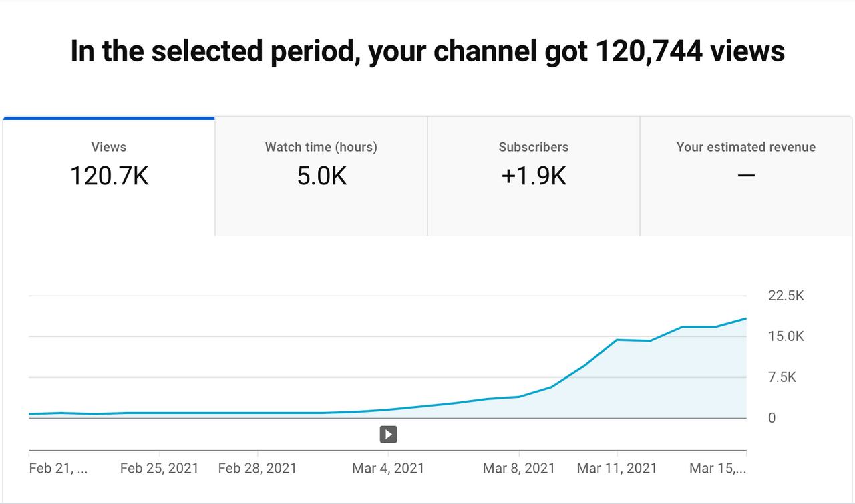The image size is (855, 504).
Task: Click the Mar 4, 2021 date label
Action: point(388,468)
